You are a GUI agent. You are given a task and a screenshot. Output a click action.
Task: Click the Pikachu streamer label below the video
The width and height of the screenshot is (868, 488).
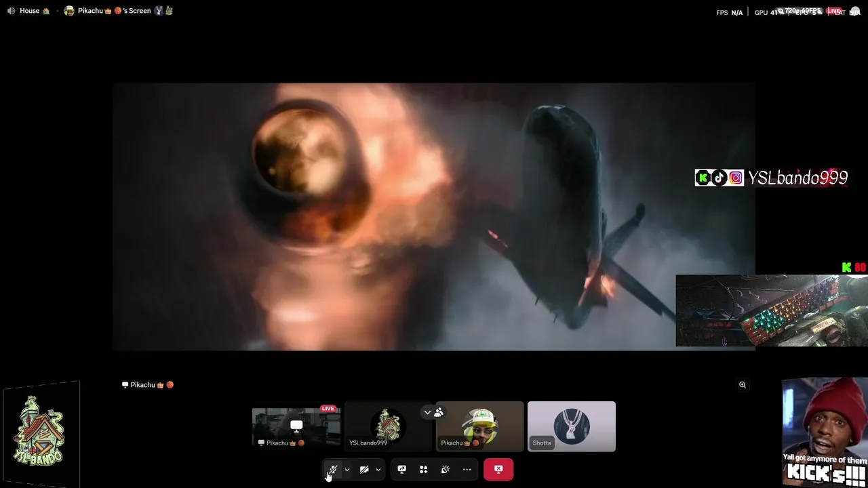pos(147,385)
